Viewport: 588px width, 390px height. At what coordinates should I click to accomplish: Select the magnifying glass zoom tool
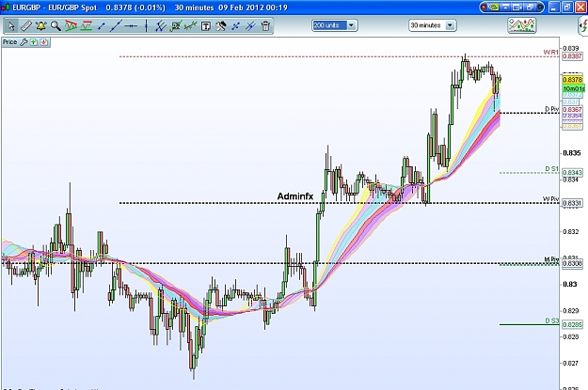pos(56,26)
